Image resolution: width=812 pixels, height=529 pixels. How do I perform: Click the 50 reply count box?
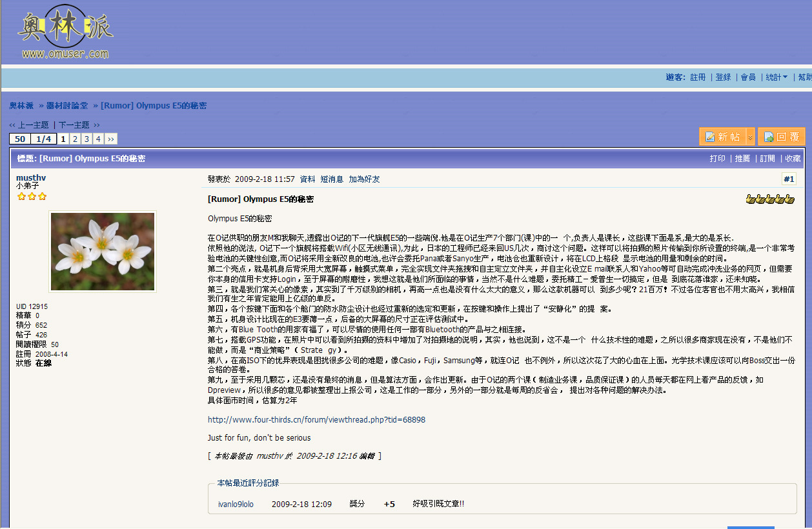coord(20,139)
